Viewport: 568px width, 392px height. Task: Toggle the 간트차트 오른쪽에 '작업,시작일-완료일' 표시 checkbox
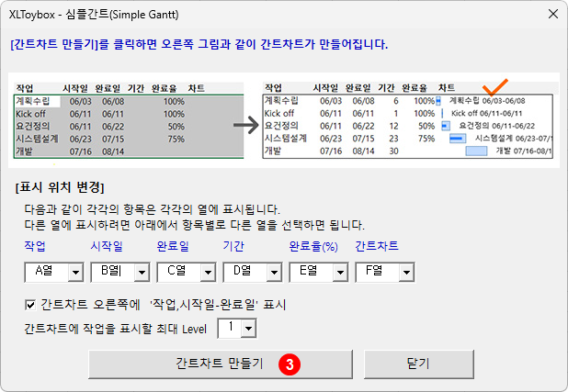[x=31, y=305]
